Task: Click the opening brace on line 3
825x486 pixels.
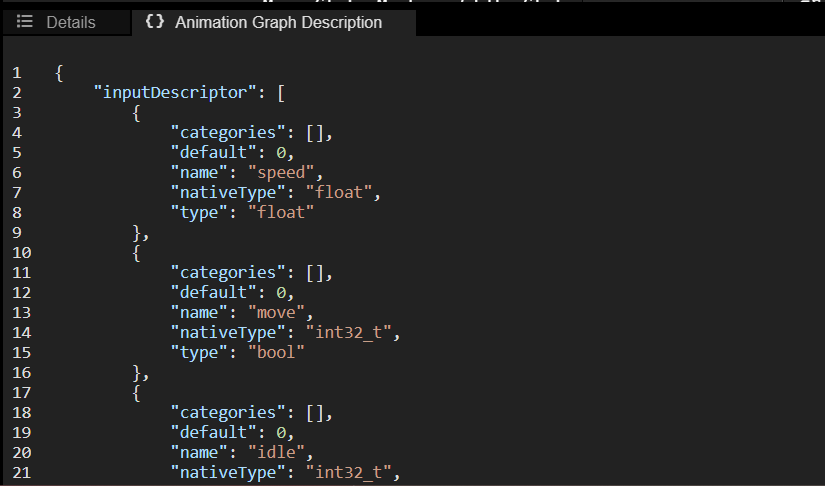Action: pos(136,113)
